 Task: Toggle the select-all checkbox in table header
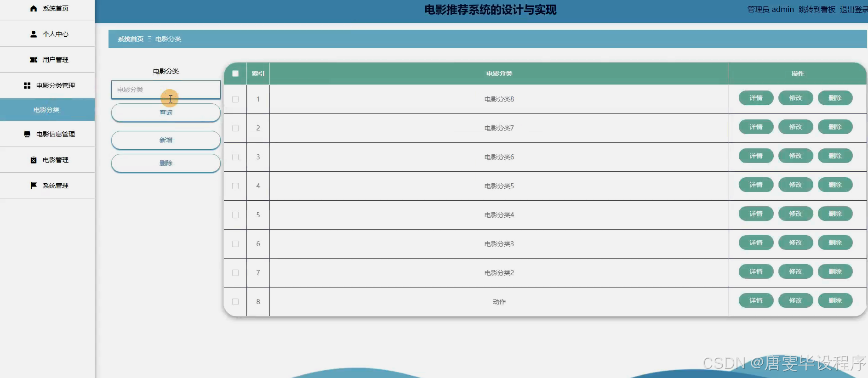pyautogui.click(x=235, y=73)
